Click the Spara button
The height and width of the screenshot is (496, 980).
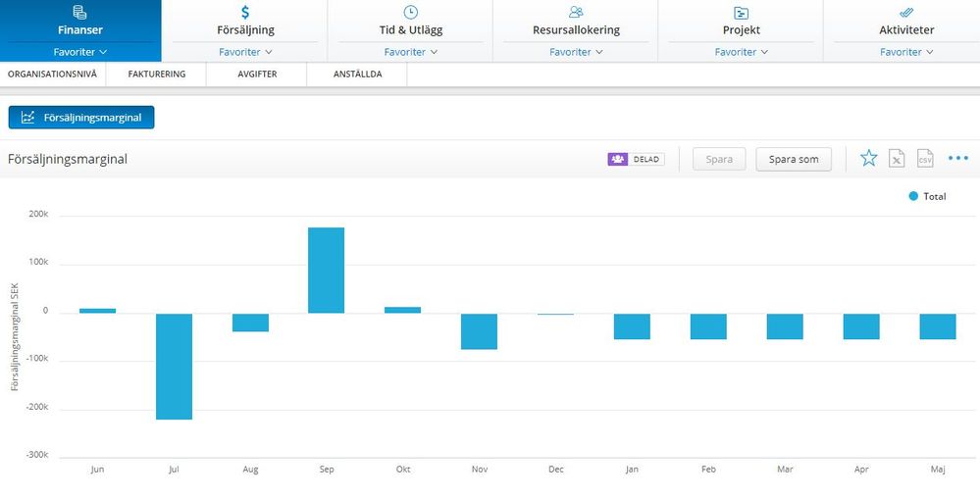tap(719, 160)
